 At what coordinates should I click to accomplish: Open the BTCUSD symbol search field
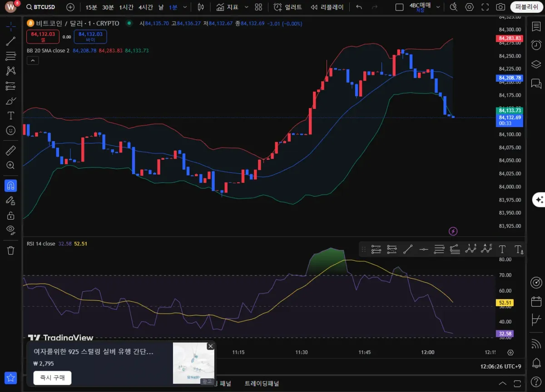pyautogui.click(x=41, y=7)
